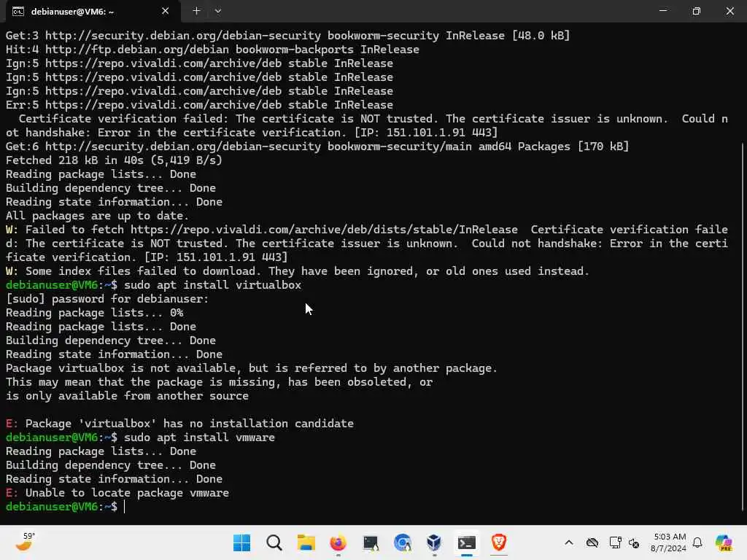Minimize the terminal window
The image size is (747, 560).
point(662,10)
